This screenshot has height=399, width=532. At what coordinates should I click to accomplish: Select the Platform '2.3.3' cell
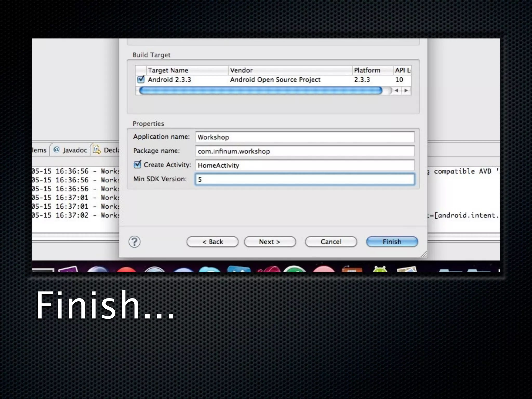[x=362, y=79]
